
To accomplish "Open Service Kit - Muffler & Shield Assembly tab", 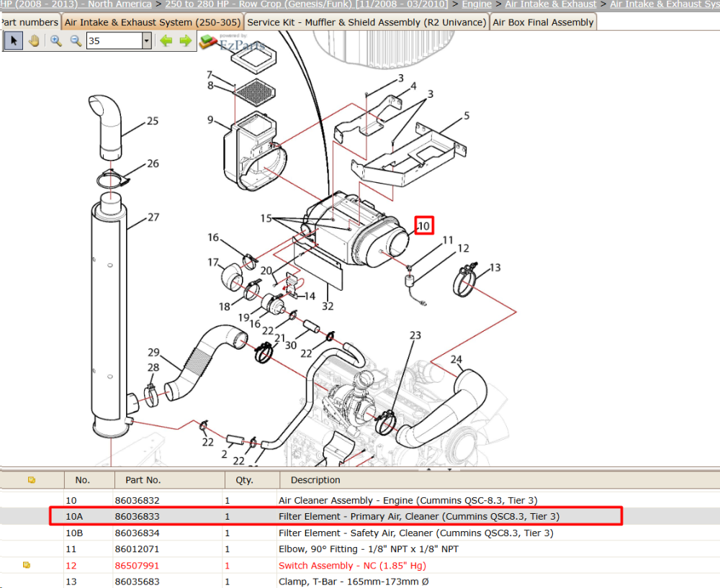I will (366, 22).
